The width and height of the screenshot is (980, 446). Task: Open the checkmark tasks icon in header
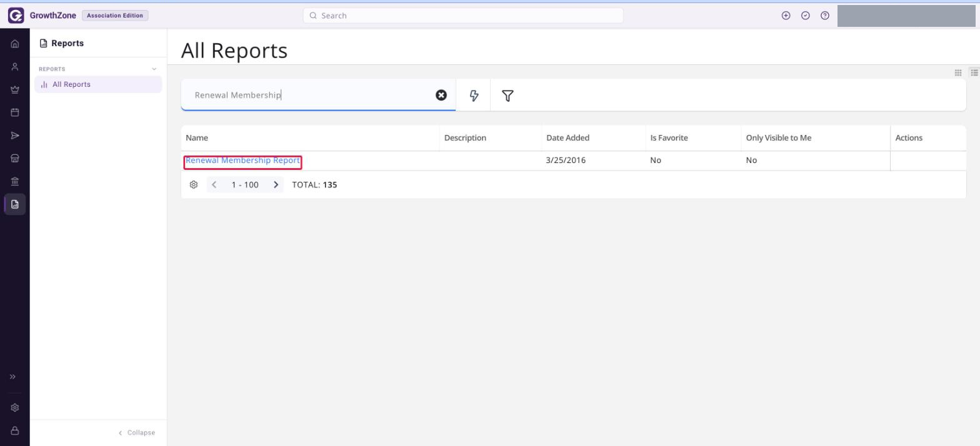(806, 16)
